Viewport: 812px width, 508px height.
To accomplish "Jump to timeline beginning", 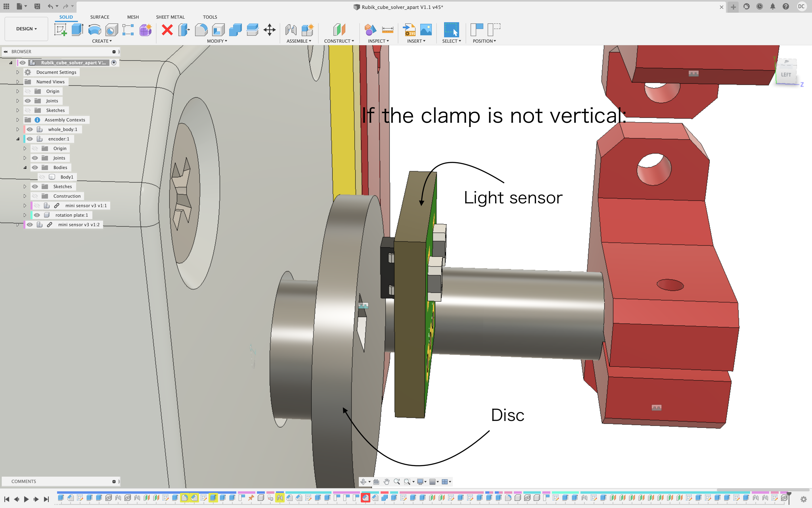I will pyautogui.click(x=7, y=499).
